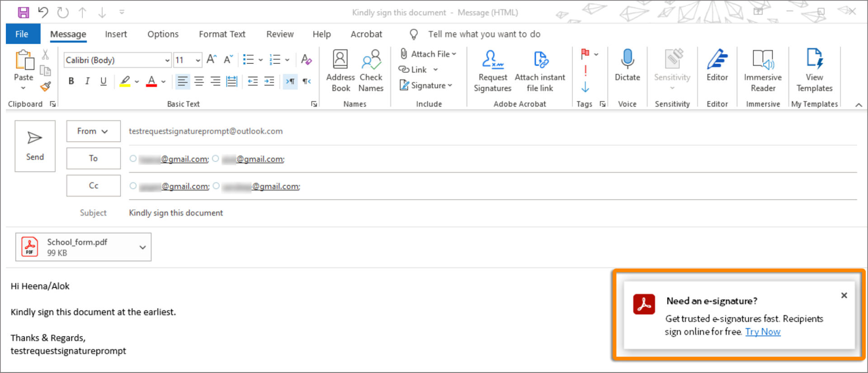Click the Save icon in title bar
The image size is (868, 373).
pos(24,12)
